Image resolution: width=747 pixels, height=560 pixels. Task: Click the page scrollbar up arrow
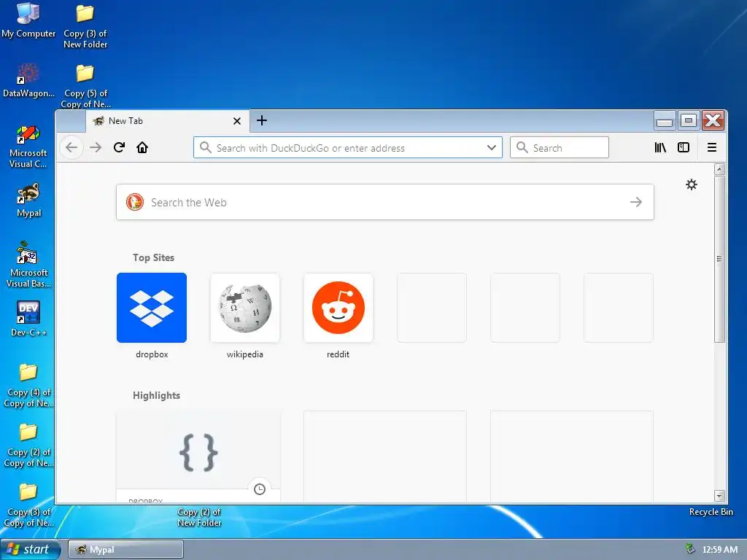pos(719,168)
